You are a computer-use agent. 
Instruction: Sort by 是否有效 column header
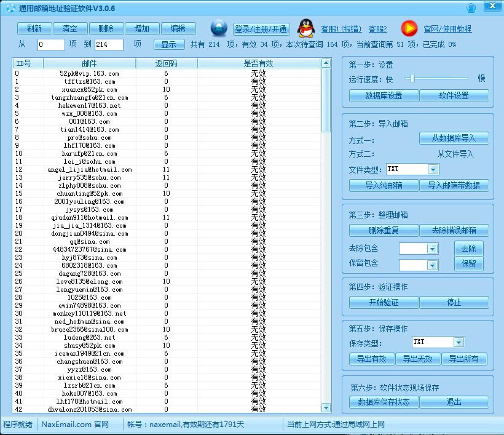(258, 63)
